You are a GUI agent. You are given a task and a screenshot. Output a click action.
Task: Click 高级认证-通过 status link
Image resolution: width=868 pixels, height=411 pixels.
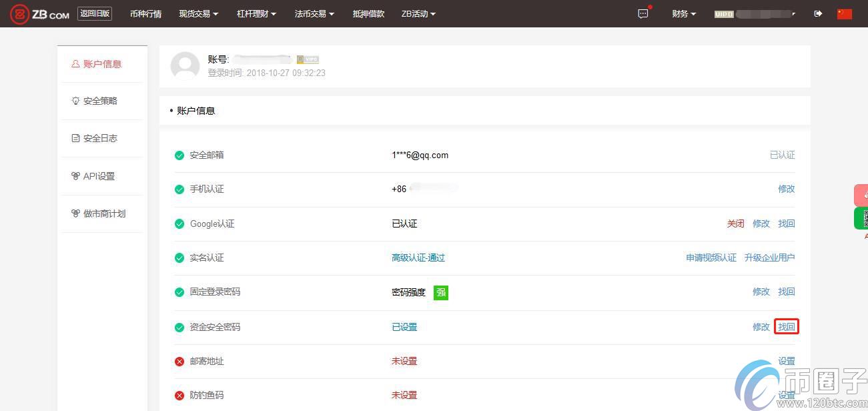pos(418,258)
